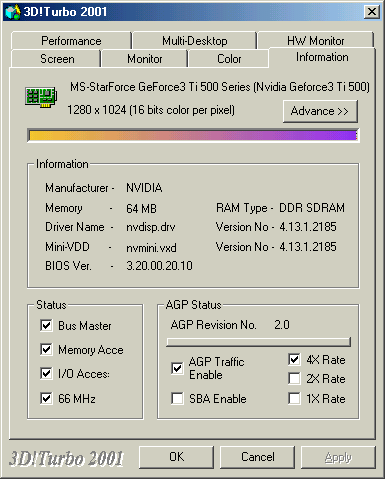Switch to the Color tab
Viewport: 385px width, 479px height.
click(229, 59)
